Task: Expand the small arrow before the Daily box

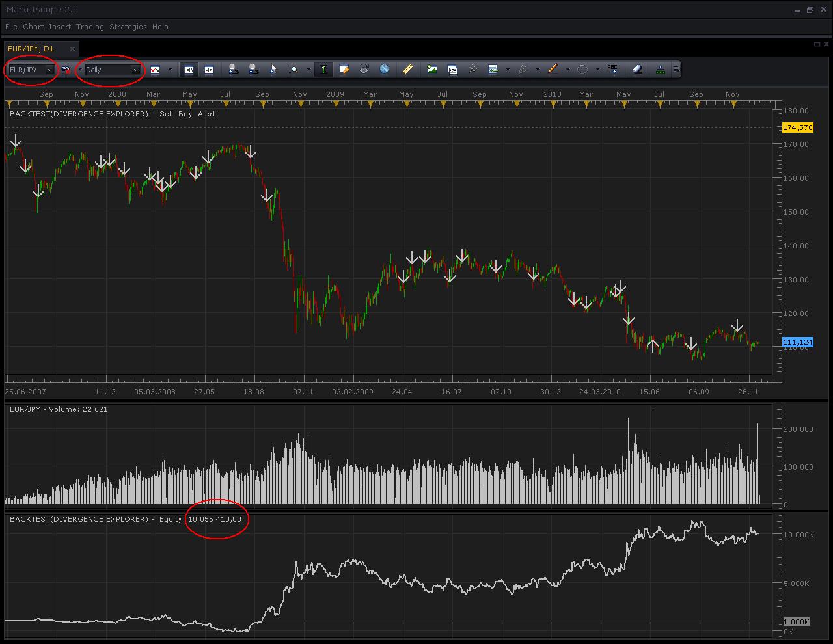Action: pyautogui.click(x=80, y=70)
